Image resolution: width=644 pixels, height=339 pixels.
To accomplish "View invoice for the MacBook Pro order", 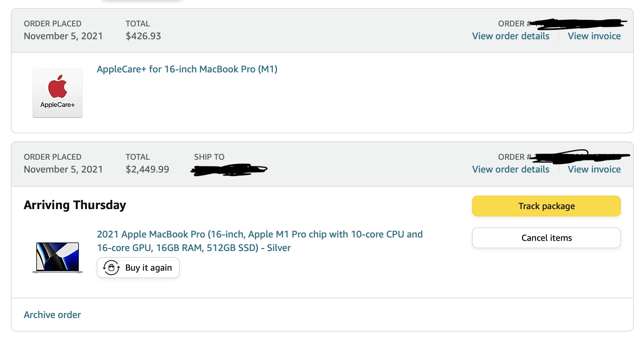I will 594,169.
